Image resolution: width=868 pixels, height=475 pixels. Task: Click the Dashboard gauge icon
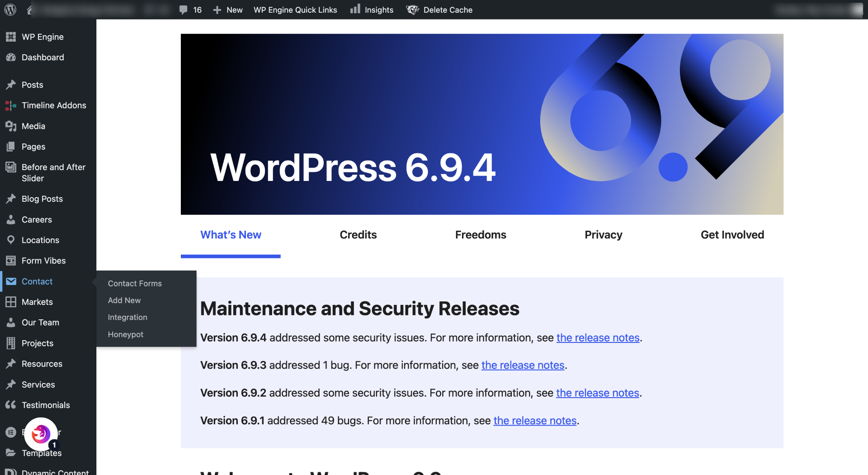(x=11, y=57)
